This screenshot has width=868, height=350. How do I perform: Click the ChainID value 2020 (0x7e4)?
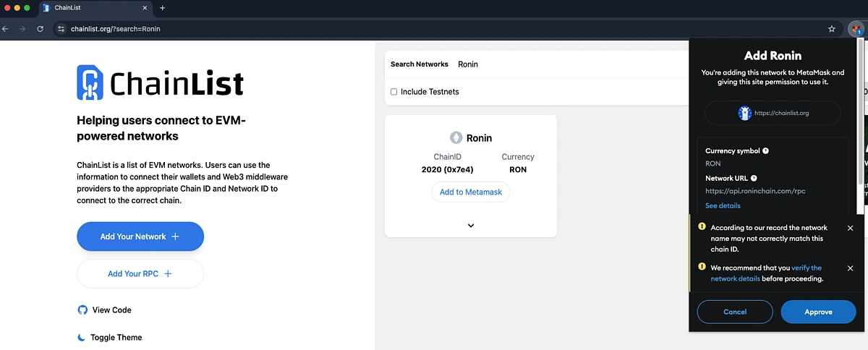[x=447, y=170]
